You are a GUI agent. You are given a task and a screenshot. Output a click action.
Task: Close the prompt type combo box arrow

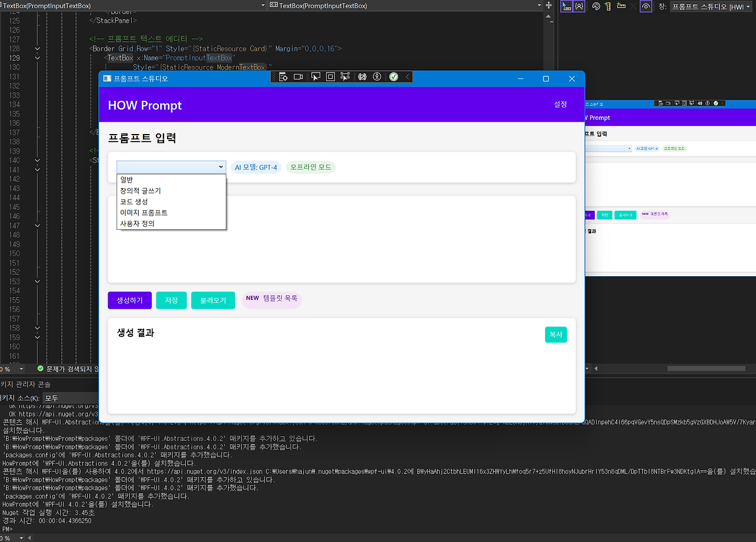click(x=221, y=167)
